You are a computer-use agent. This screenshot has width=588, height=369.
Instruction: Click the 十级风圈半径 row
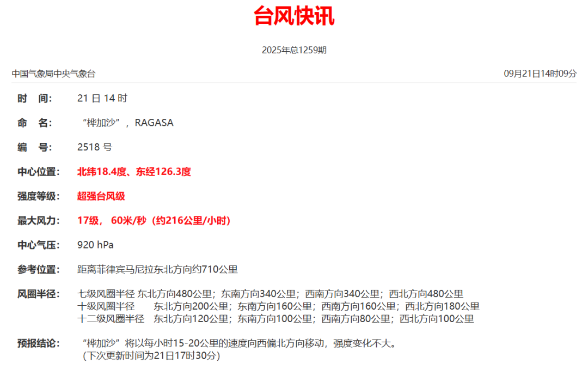coord(278,306)
